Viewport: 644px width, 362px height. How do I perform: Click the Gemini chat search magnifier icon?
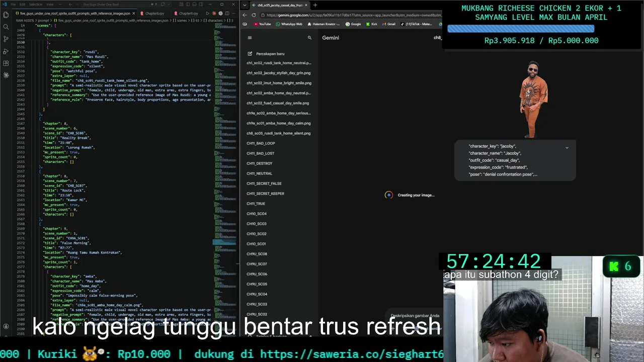(309, 38)
